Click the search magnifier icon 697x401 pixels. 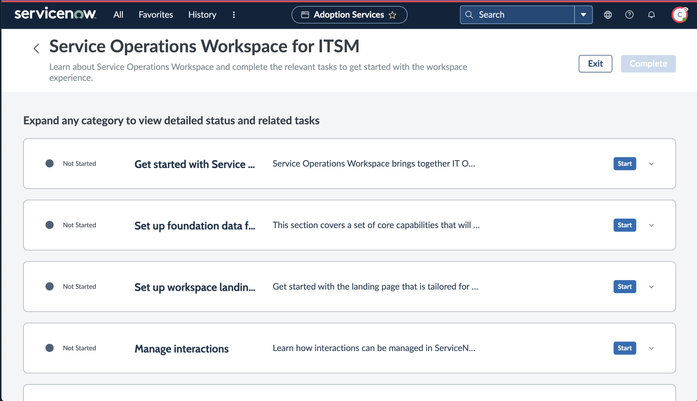469,15
